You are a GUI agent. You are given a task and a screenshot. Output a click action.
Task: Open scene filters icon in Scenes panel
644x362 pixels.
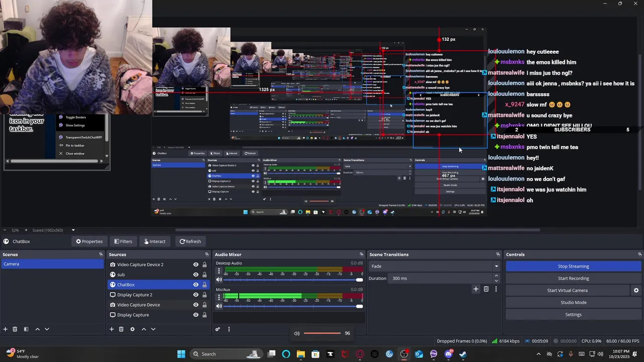pyautogui.click(x=26, y=329)
